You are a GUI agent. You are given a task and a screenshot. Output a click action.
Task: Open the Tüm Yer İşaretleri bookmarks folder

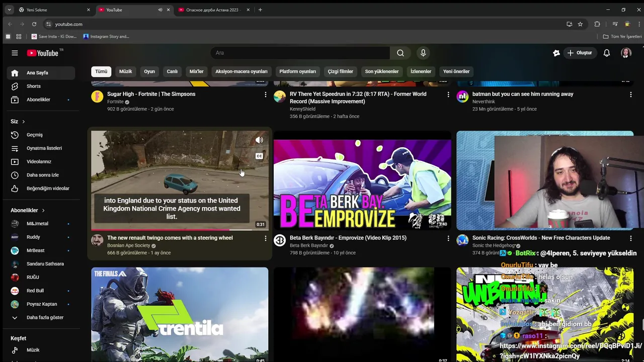point(622,37)
